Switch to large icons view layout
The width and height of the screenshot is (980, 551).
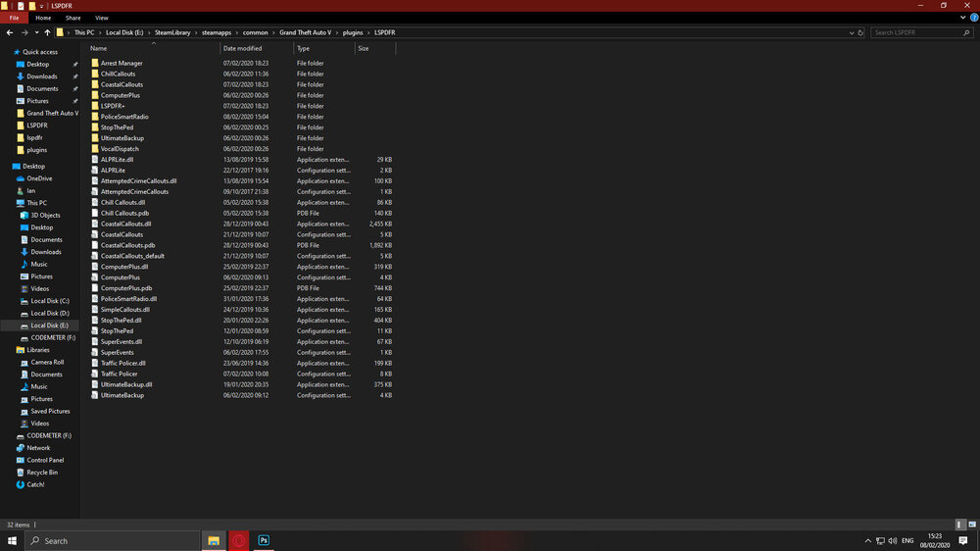point(972,525)
